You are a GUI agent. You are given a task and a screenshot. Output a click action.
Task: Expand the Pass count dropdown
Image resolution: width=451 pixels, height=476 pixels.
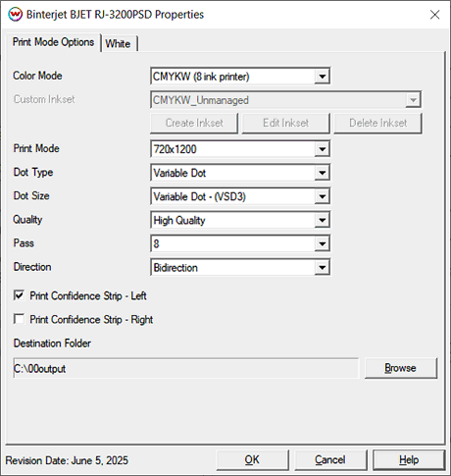(x=322, y=243)
